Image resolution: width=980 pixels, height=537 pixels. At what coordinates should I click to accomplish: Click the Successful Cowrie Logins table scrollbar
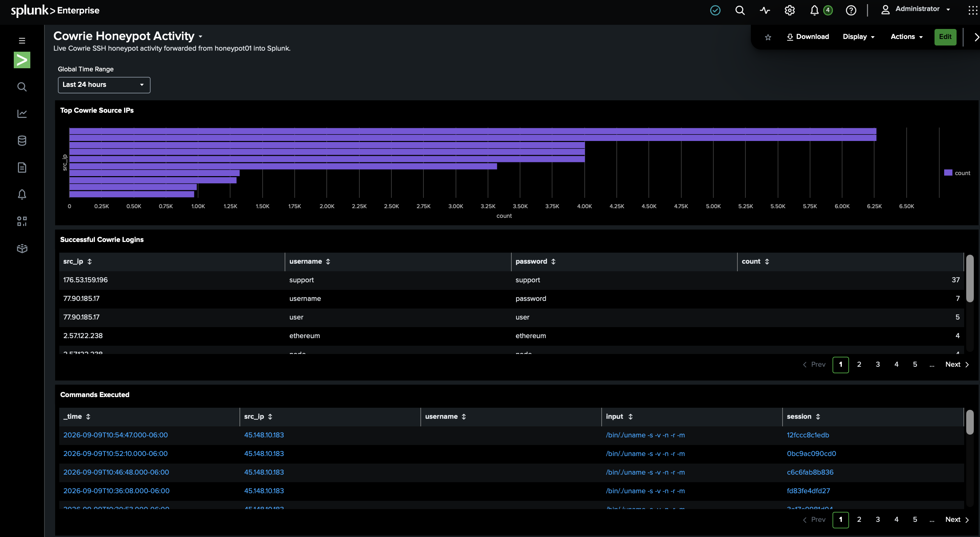click(970, 278)
